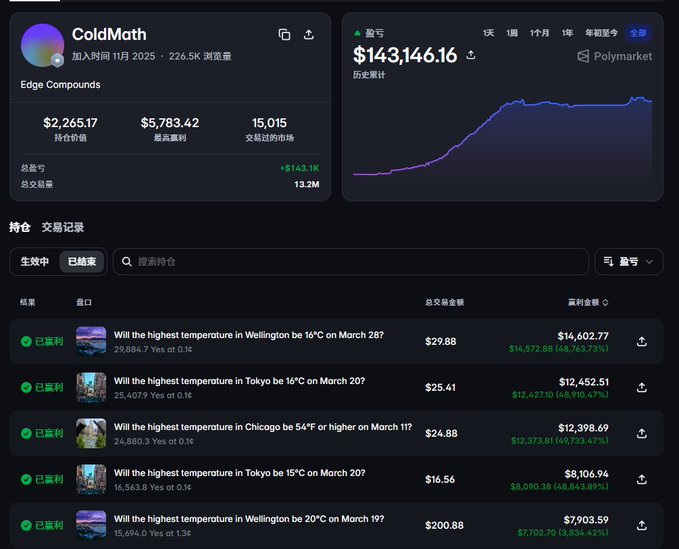Click the search magnifier icon
This screenshot has width=679, height=549.
click(x=126, y=262)
